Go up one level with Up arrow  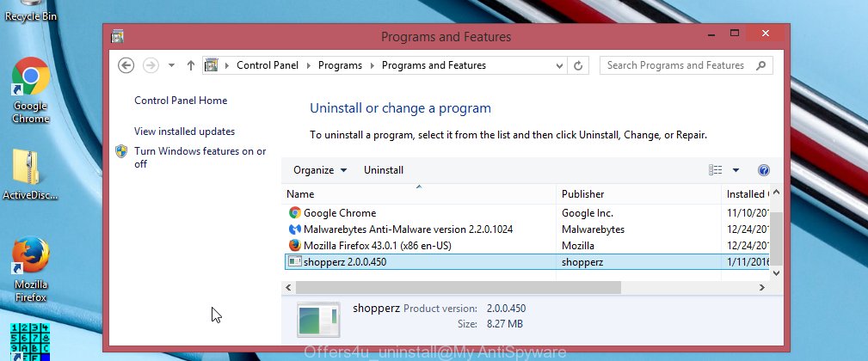190,65
